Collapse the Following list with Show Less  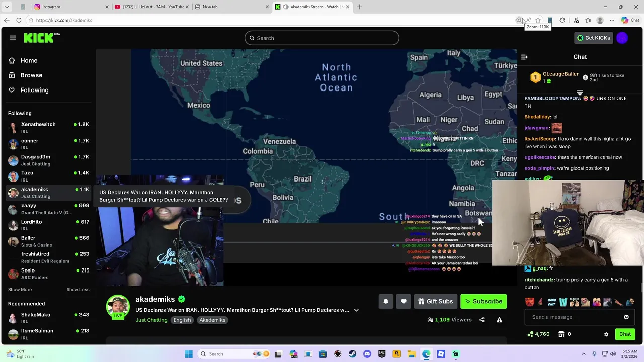[x=78, y=290]
